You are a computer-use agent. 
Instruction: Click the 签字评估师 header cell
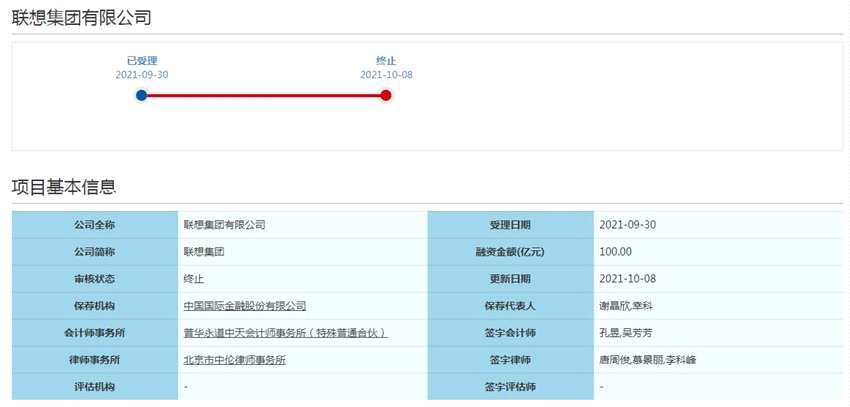[x=510, y=387]
